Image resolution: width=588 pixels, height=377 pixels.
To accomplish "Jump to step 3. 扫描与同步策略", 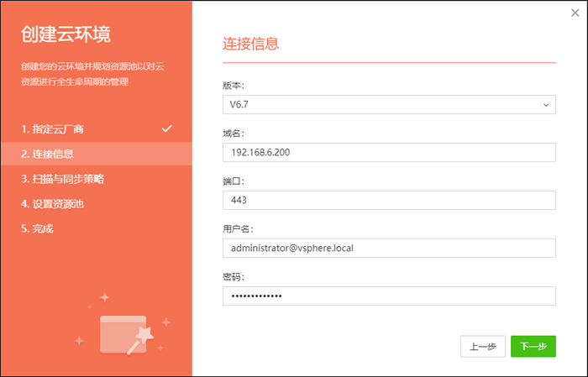I will click(x=63, y=179).
